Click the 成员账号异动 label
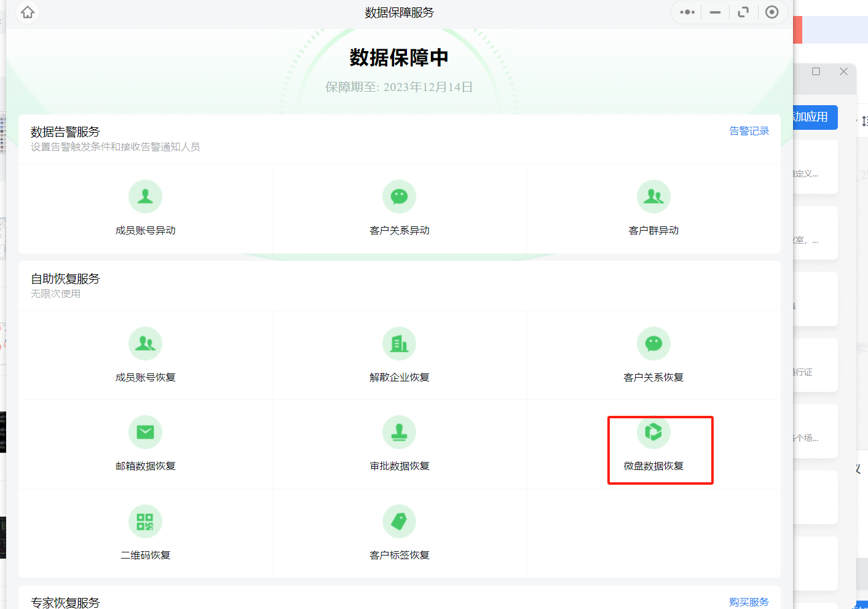This screenshot has height=609, width=868. (x=146, y=230)
